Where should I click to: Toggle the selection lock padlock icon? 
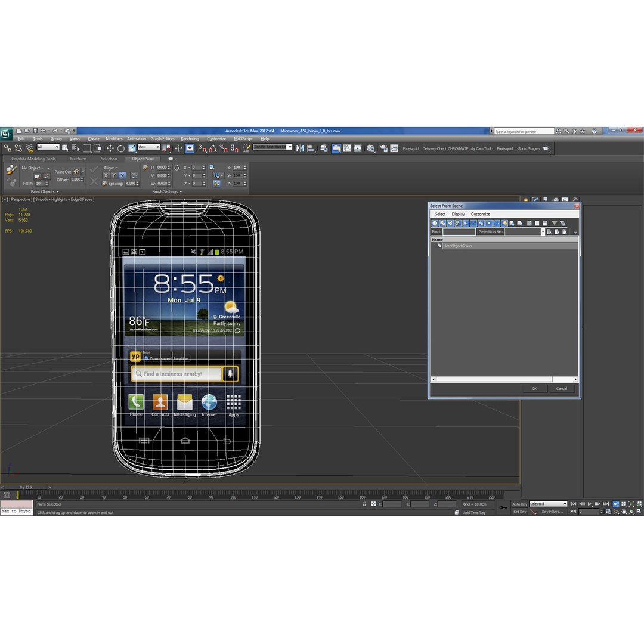(x=364, y=504)
